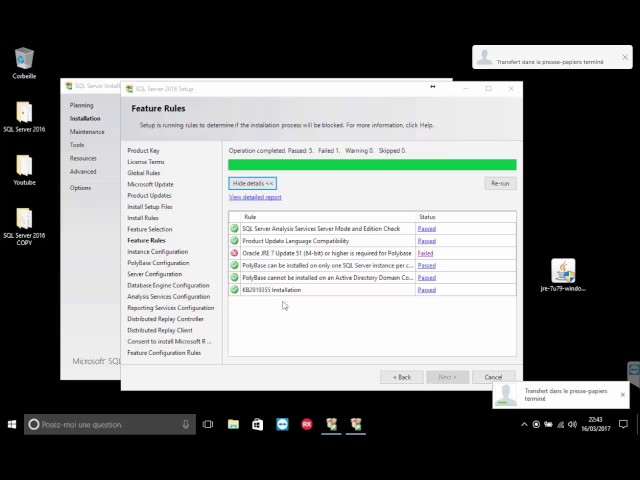Open Task View from the taskbar

pos(208,424)
